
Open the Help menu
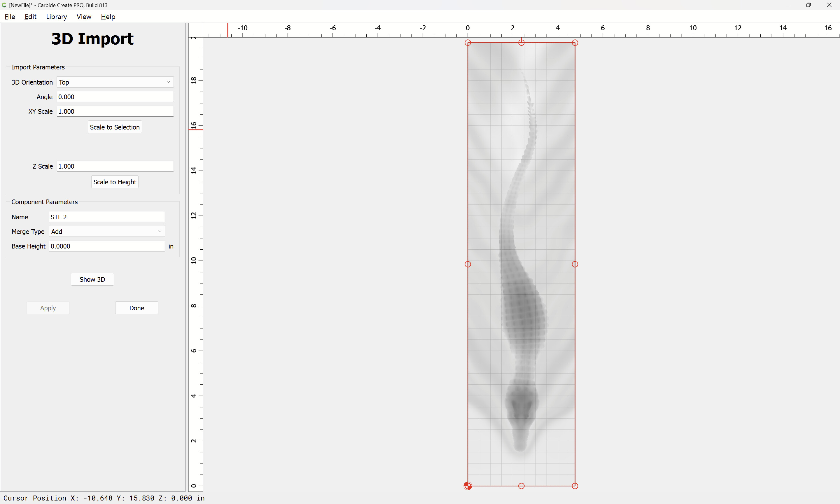108,17
